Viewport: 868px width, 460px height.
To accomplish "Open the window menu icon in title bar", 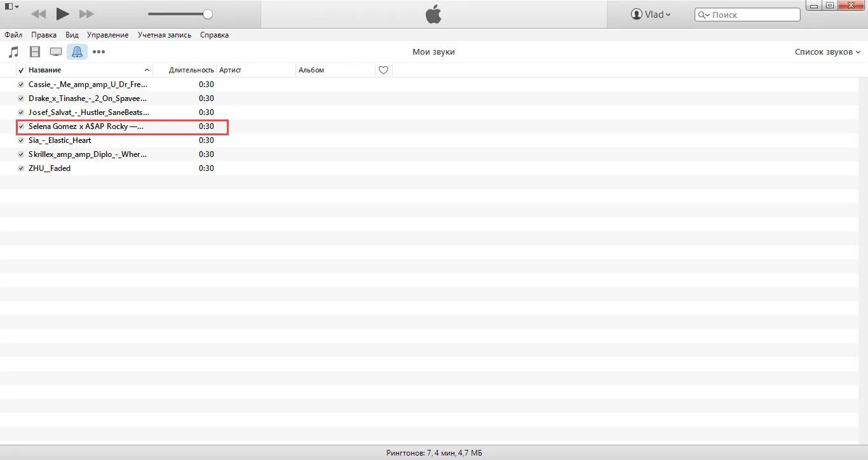I will point(11,6).
